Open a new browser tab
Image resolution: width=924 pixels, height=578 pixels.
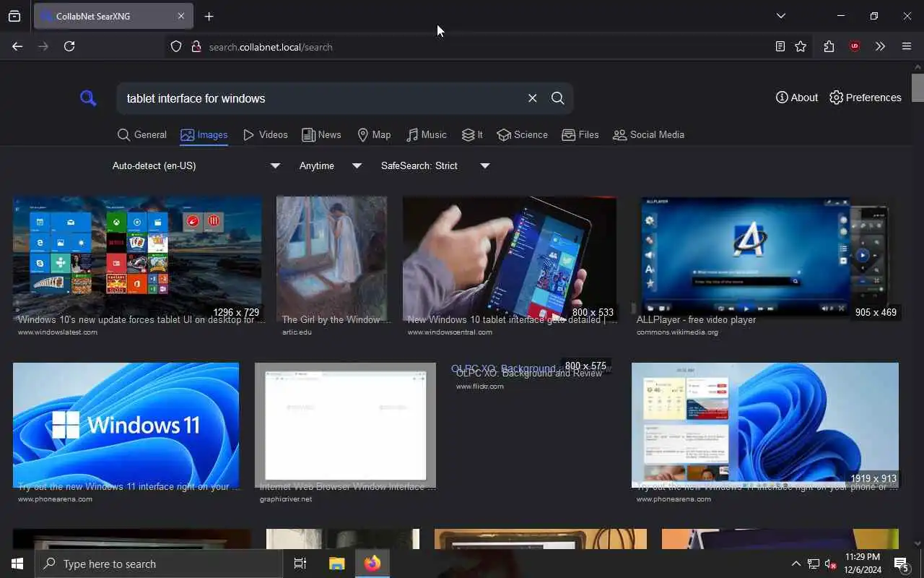pos(209,17)
